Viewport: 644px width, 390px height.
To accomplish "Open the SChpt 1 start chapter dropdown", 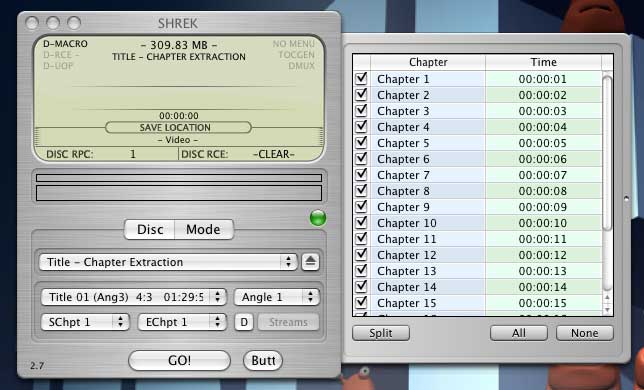I will [85, 322].
